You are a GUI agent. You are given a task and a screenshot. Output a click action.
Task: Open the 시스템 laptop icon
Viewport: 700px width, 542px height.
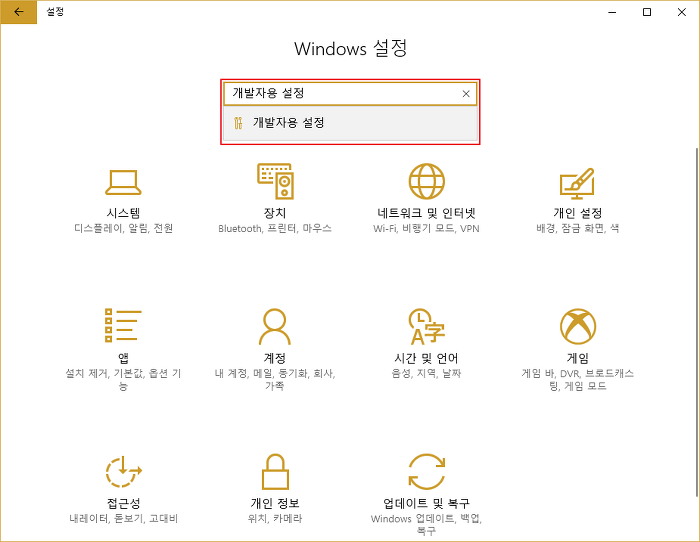(x=123, y=182)
